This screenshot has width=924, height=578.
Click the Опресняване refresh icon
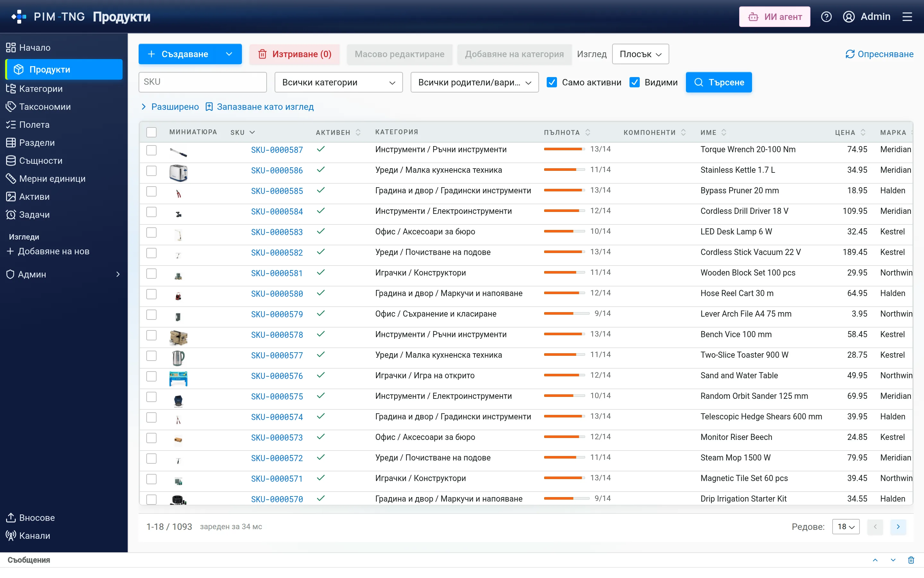[850, 54]
